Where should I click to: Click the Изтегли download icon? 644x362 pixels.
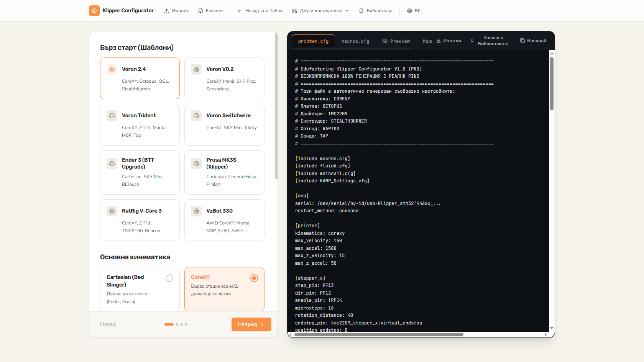coord(439,41)
